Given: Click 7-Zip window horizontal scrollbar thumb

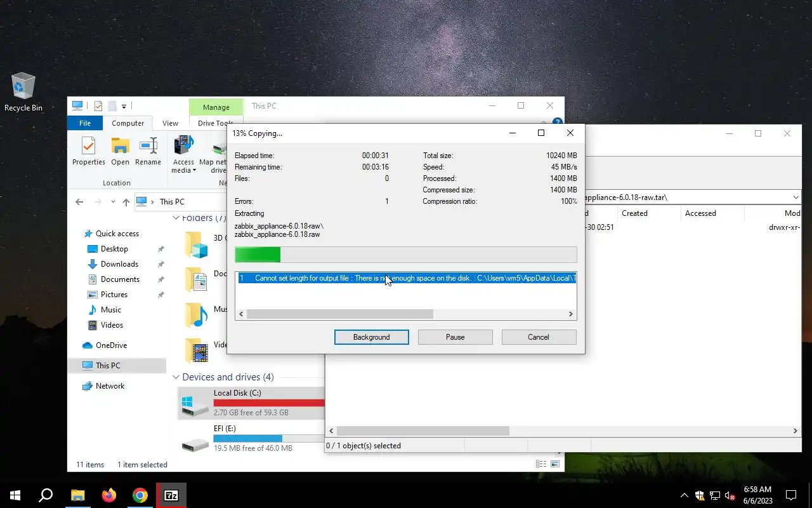Looking at the screenshot, I should tap(422, 431).
